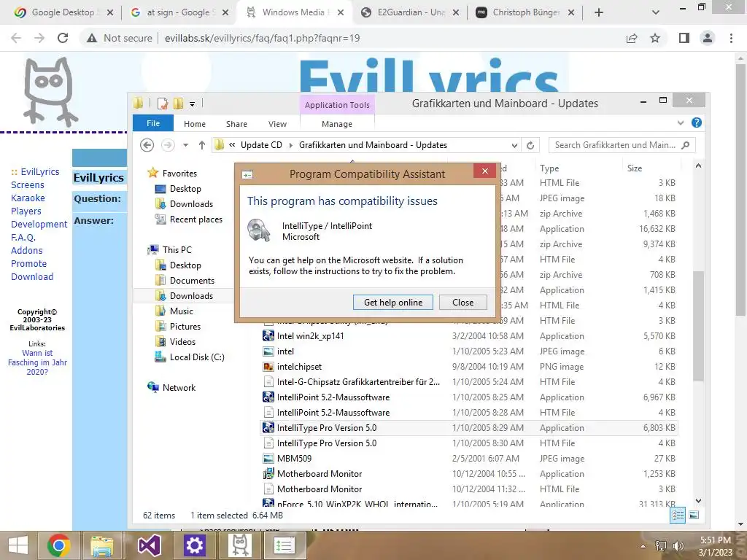This screenshot has height=560, width=747.
Task: Select Network in navigation pane
Action: [179, 388]
